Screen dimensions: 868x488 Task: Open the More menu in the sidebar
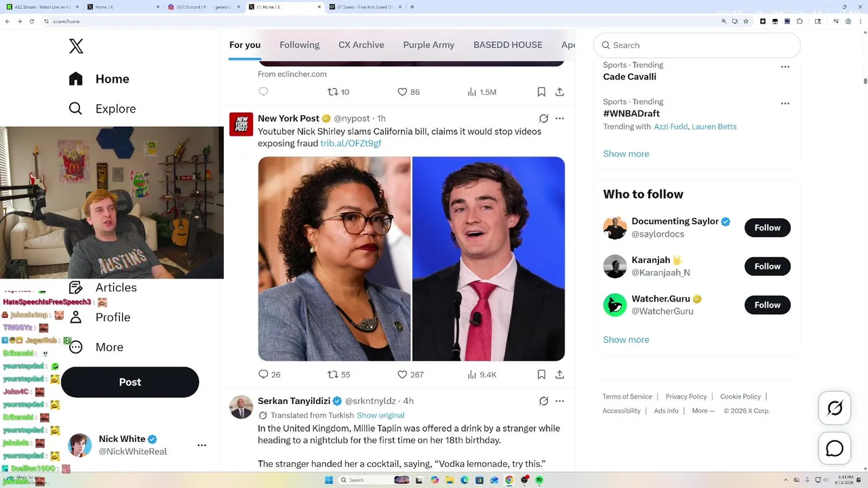96,347
